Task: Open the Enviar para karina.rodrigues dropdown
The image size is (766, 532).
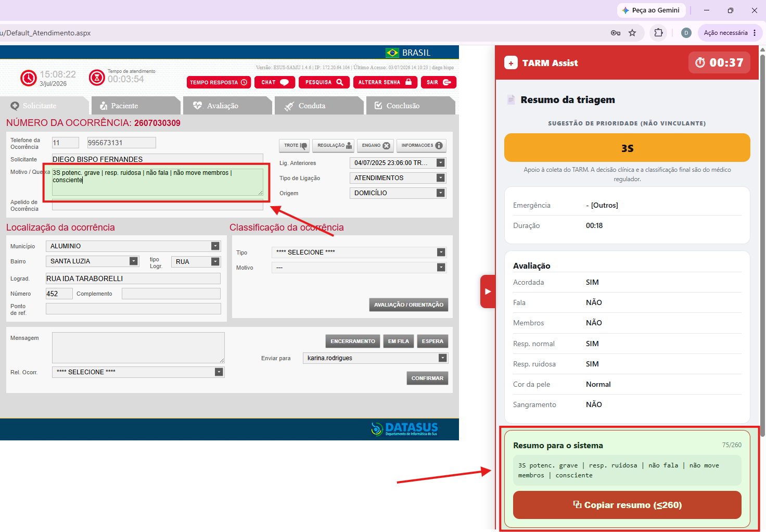Action: (375, 358)
